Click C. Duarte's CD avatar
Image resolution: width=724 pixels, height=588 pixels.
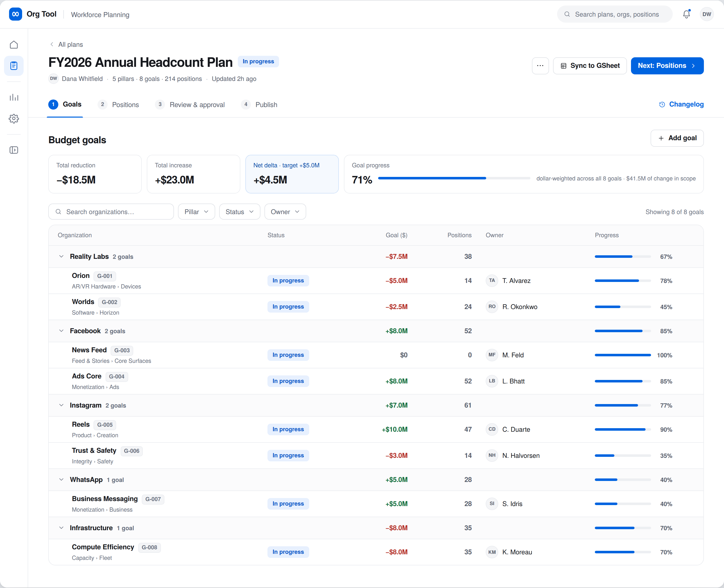tap(492, 429)
